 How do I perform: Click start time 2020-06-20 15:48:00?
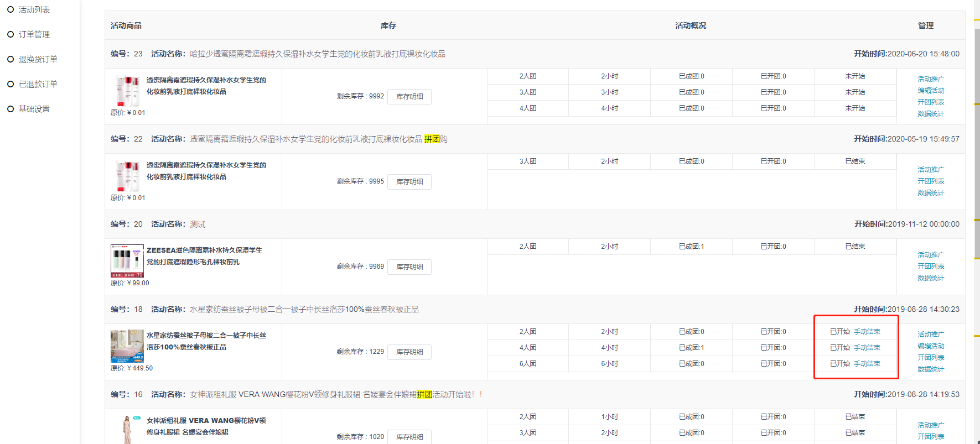pos(924,54)
